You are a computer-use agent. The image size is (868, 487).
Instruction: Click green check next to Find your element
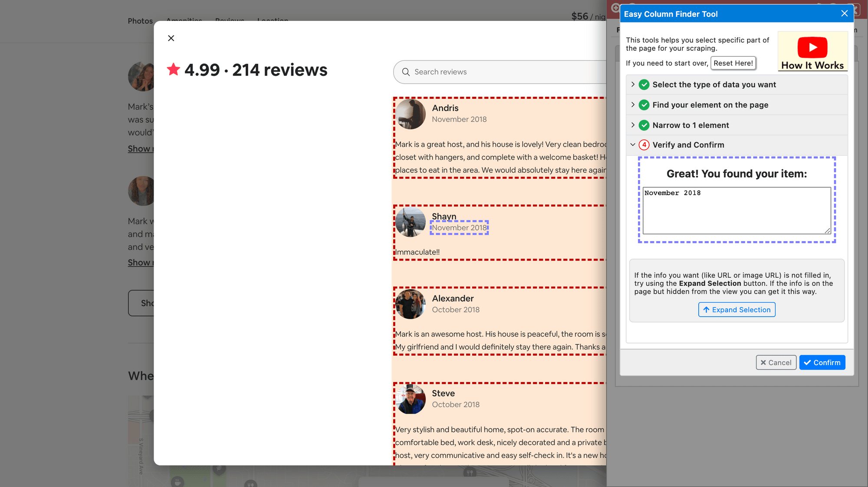pos(644,105)
